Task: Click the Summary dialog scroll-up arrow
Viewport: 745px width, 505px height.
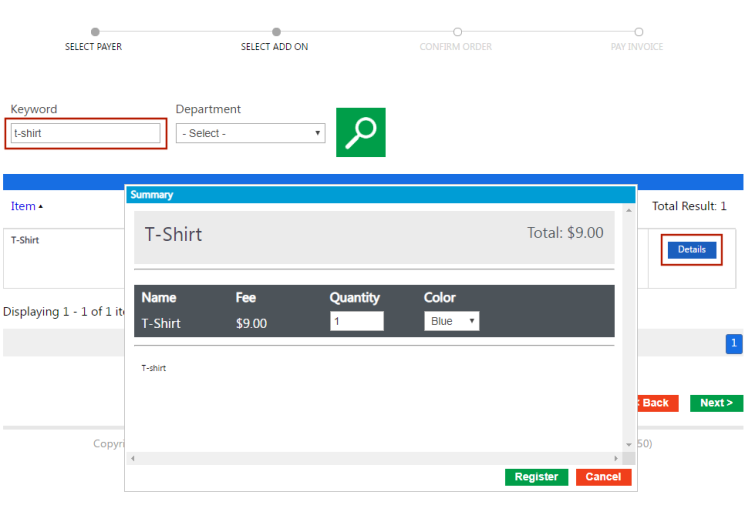Action: coord(629,211)
